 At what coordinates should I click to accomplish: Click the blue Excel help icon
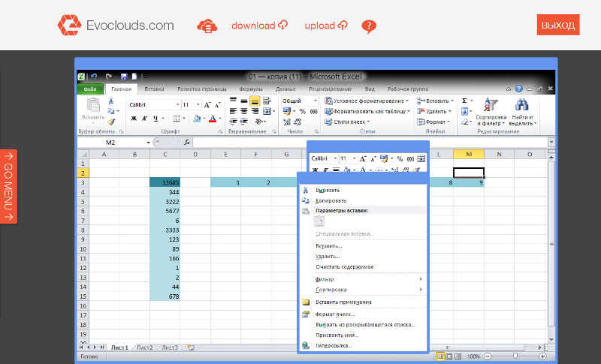coord(519,89)
